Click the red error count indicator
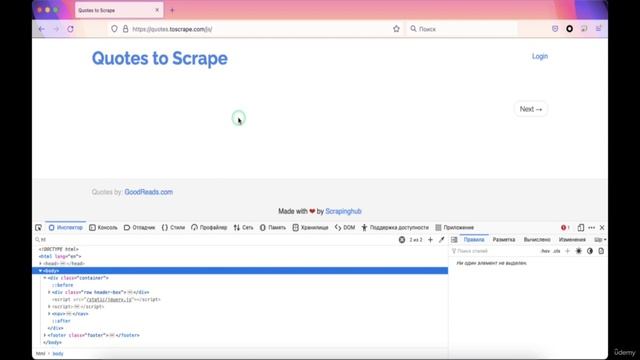 [565, 227]
